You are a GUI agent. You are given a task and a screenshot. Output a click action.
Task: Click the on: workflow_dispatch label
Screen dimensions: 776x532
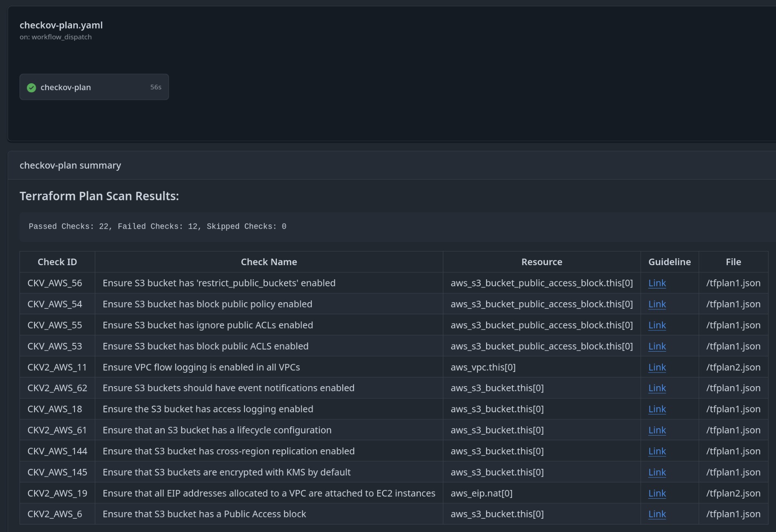coord(56,37)
